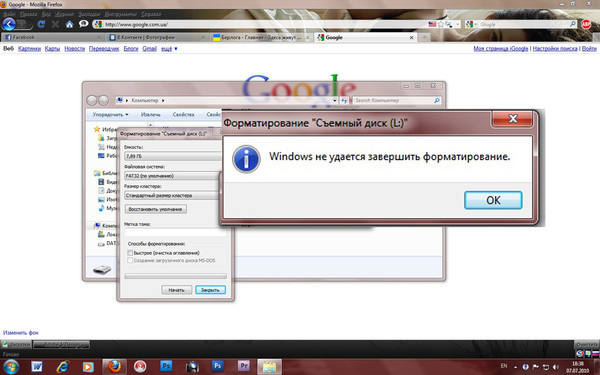The width and height of the screenshot is (600, 375).
Task: Click the Изменить фон link
Action: [x=21, y=333]
